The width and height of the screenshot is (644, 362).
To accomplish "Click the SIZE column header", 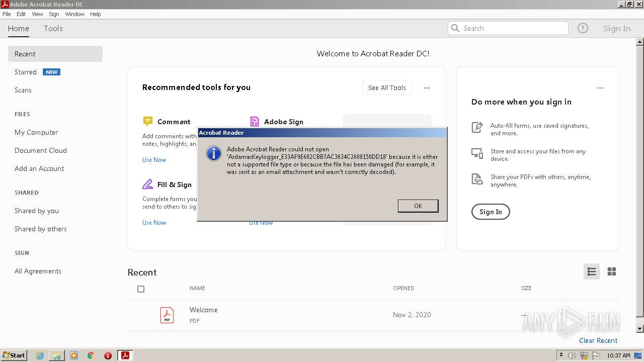I will [526, 288].
